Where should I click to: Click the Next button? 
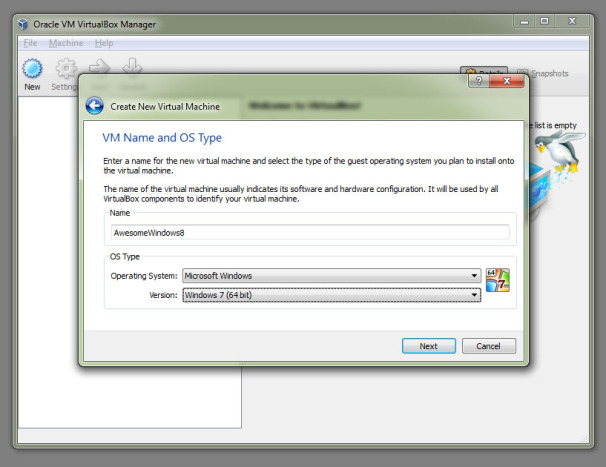429,346
